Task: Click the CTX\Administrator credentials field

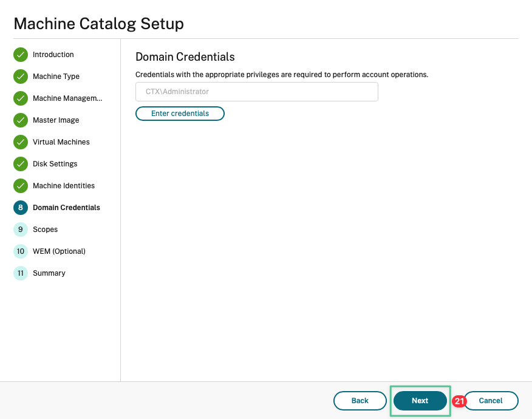Action: pos(256,92)
